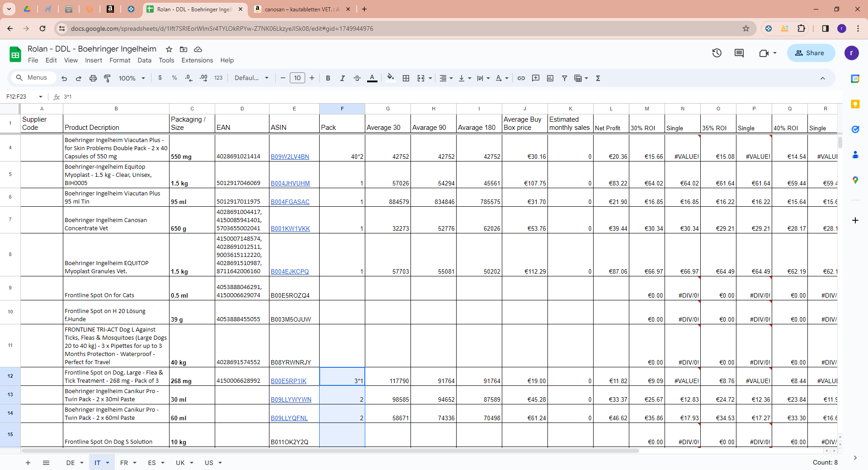Open Google Calendar side panel

click(855, 79)
